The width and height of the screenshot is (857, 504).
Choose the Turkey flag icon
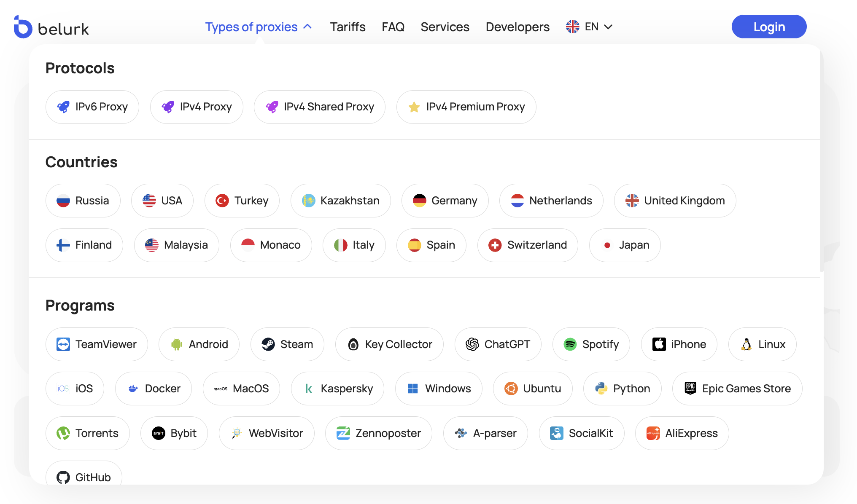(222, 201)
